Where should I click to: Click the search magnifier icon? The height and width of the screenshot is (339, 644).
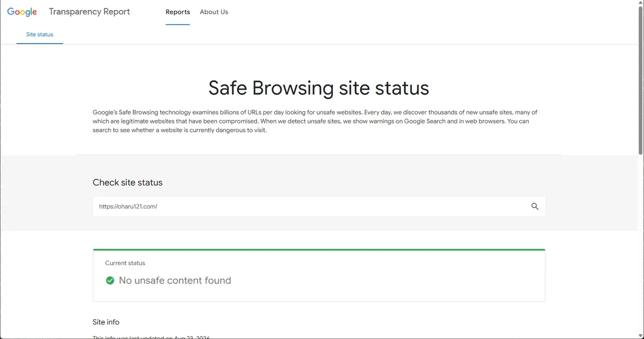[x=535, y=207]
